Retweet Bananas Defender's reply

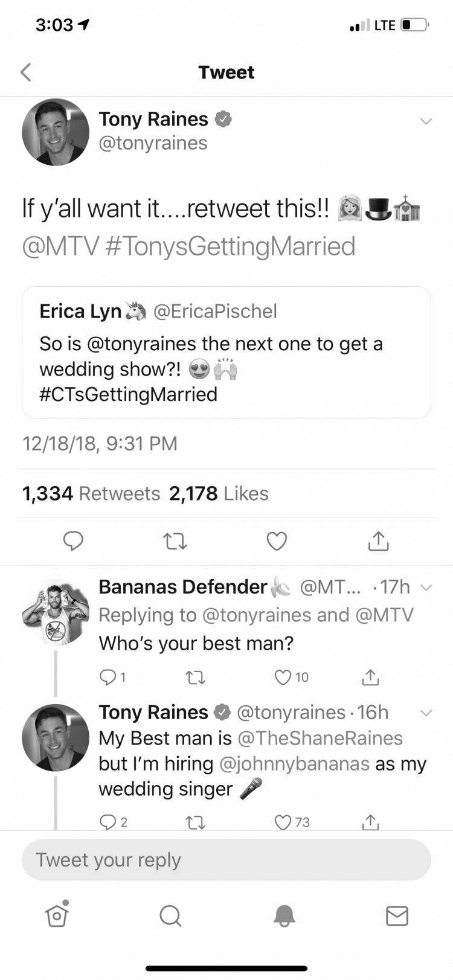195,677
